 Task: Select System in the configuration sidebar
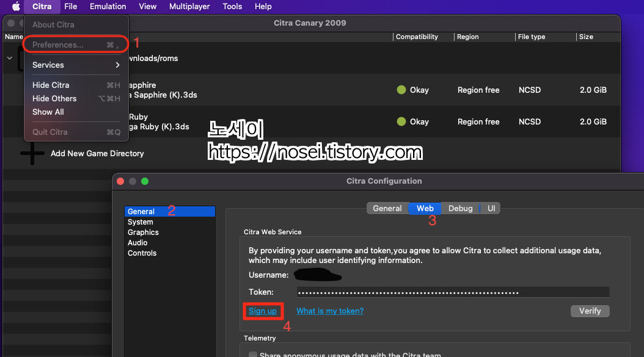click(x=170, y=222)
